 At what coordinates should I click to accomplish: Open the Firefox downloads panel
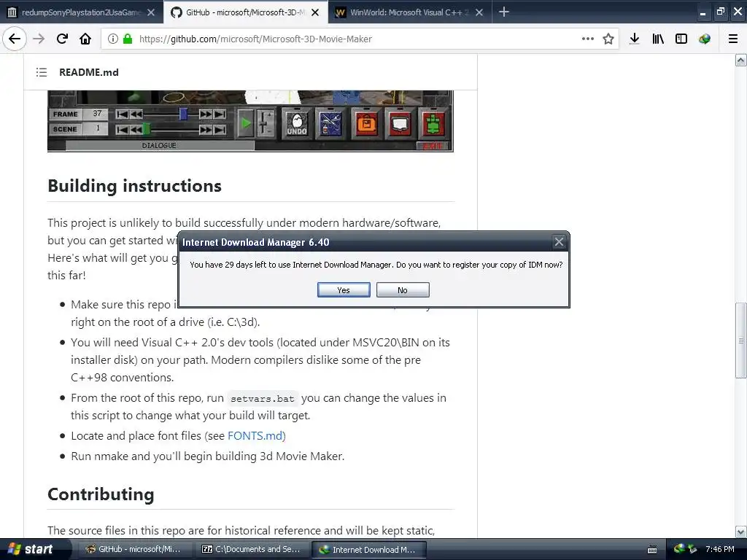coord(635,39)
